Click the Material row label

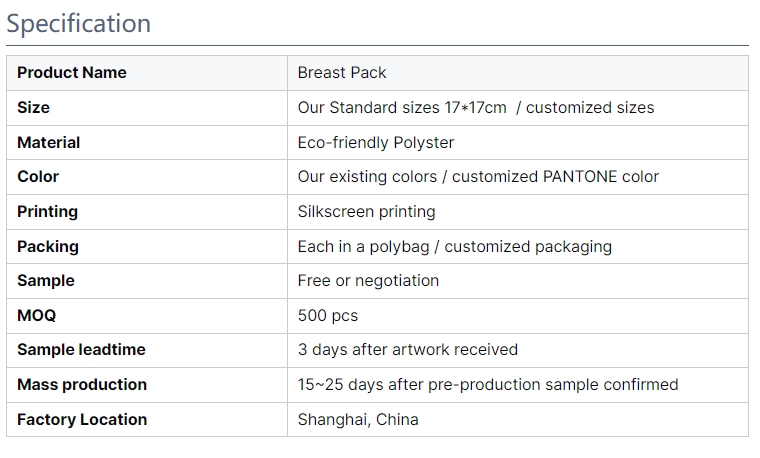[x=48, y=142]
